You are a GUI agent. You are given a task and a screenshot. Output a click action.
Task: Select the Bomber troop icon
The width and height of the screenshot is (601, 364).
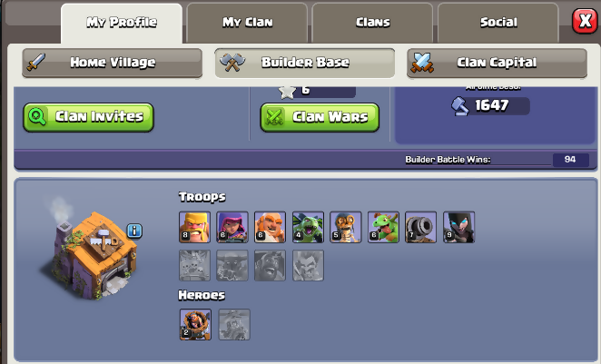coord(345,227)
